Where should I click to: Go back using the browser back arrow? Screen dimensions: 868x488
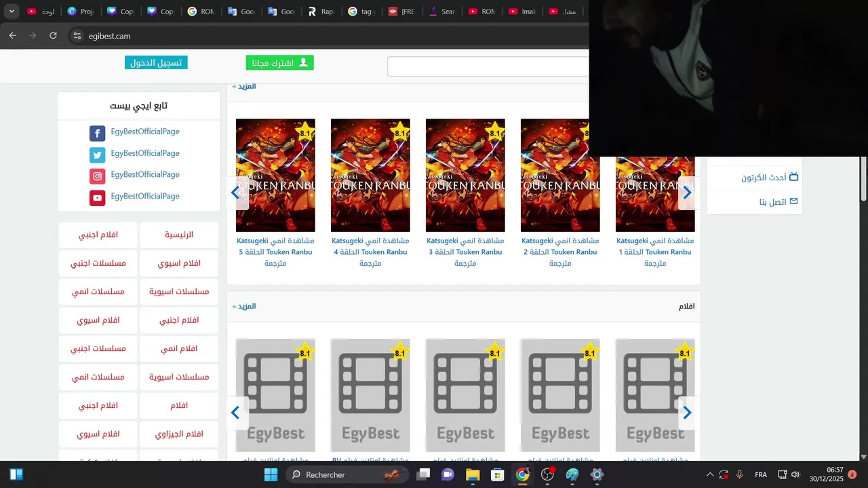tap(12, 35)
